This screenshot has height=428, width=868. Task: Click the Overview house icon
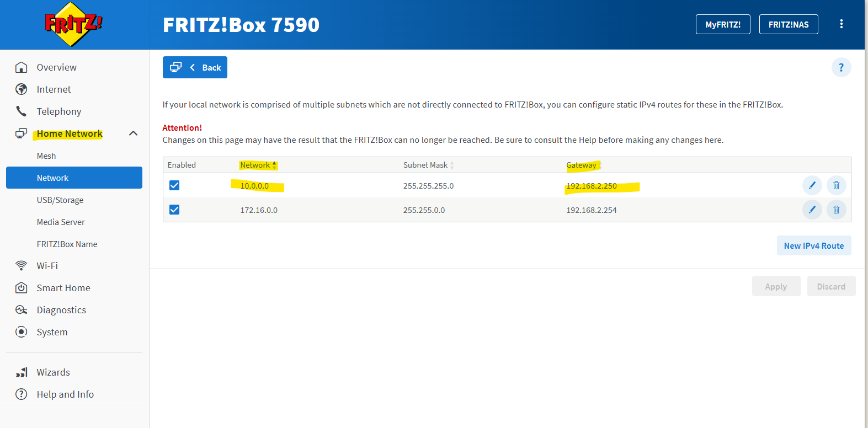click(x=22, y=67)
